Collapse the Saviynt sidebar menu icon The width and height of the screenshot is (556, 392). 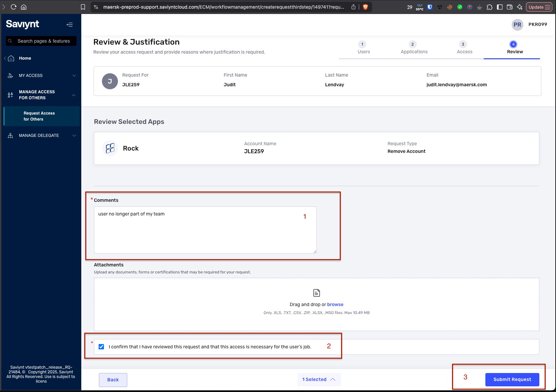click(x=69, y=24)
